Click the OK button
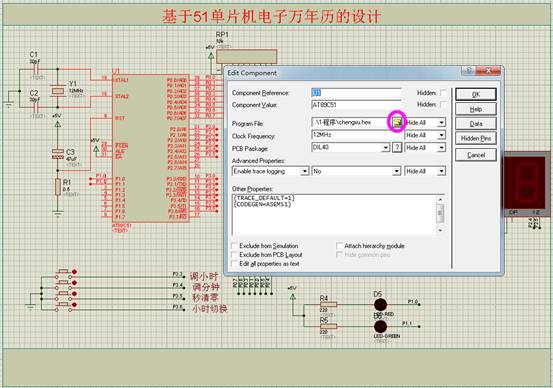The image size is (553, 388). (x=476, y=95)
